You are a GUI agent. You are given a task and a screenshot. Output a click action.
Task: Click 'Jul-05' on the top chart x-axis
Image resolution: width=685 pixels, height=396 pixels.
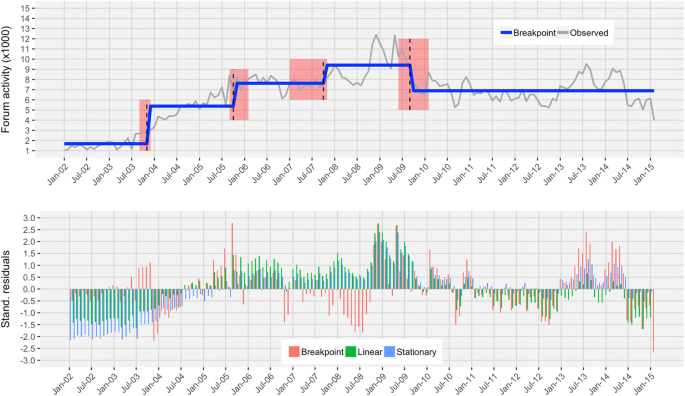pyautogui.click(x=216, y=174)
